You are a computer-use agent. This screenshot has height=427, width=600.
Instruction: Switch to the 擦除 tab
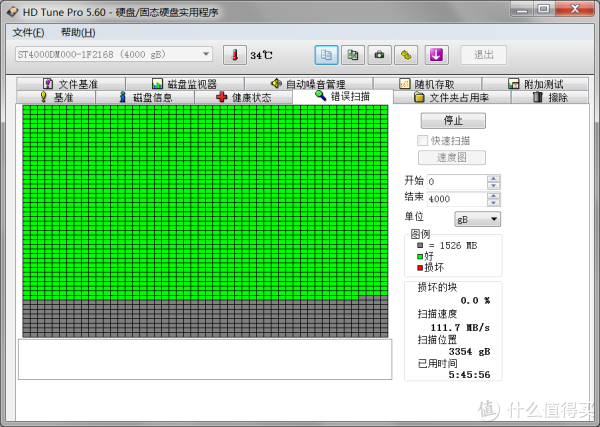click(550, 97)
